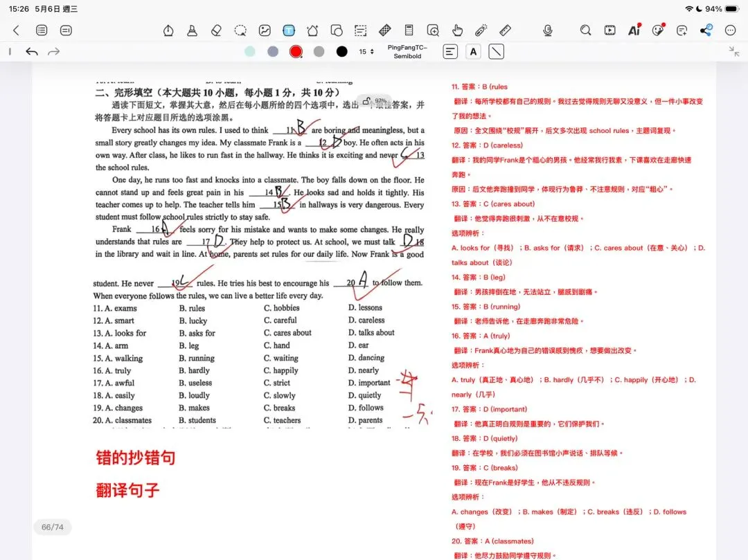
Task: Tap the battery 94% status indicator
Action: tap(722, 9)
